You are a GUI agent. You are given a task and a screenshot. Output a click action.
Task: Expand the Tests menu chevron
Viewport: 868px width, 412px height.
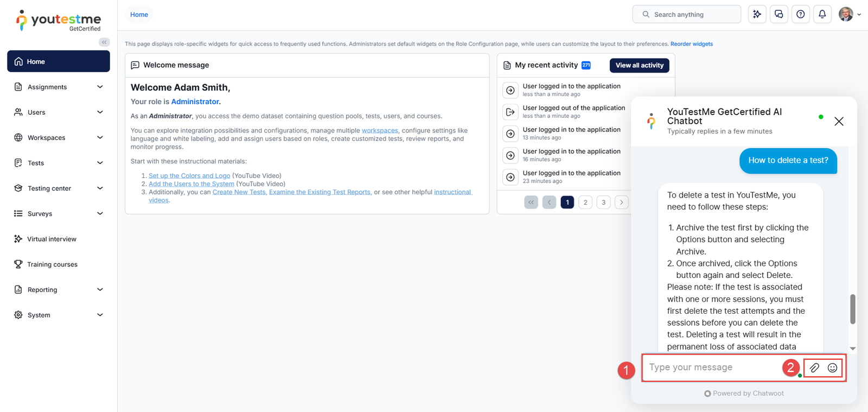[x=100, y=163]
